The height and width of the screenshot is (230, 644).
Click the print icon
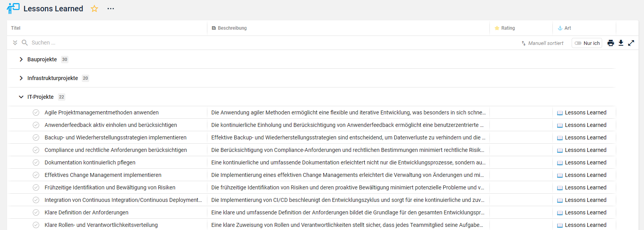point(610,43)
